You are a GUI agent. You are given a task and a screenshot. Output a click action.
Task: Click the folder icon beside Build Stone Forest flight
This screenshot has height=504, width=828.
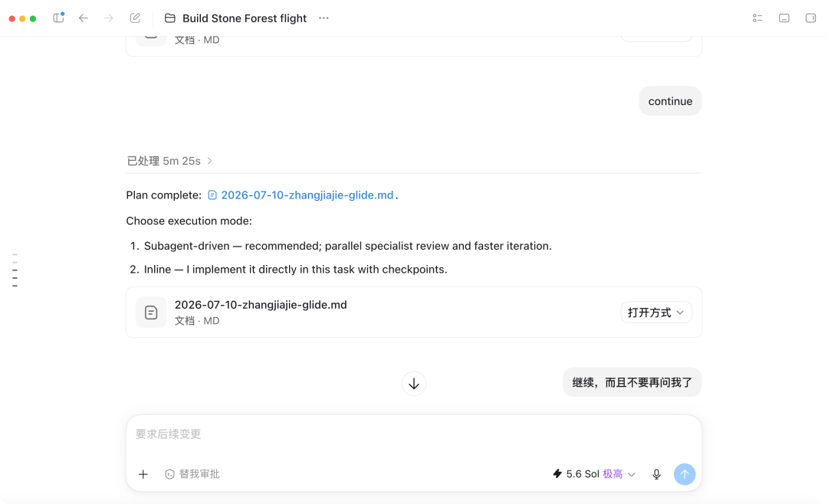click(170, 18)
